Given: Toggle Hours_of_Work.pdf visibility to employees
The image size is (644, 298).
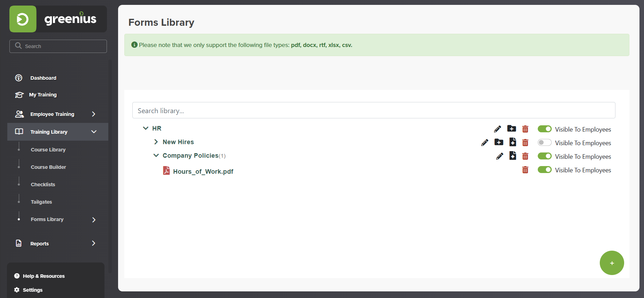Looking at the screenshot, I should click(x=545, y=170).
